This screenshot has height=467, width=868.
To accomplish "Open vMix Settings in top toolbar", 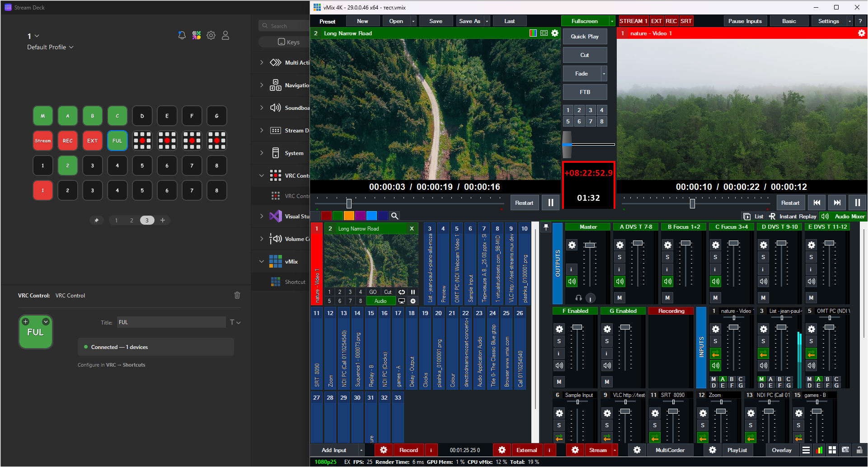I will tap(829, 21).
